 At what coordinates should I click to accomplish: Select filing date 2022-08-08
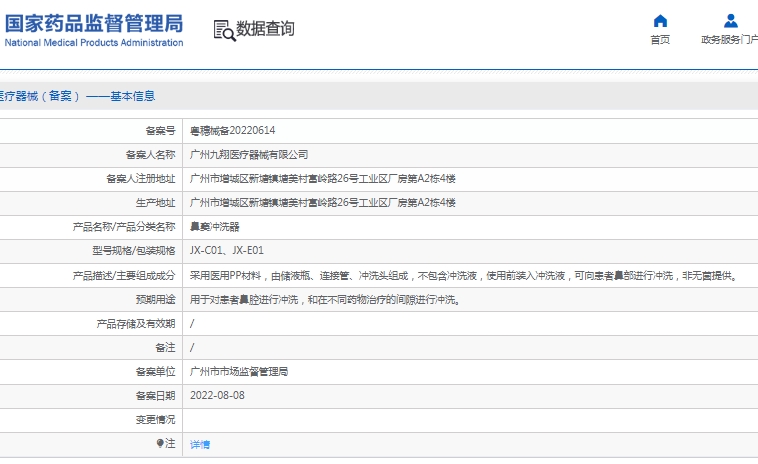tap(217, 395)
